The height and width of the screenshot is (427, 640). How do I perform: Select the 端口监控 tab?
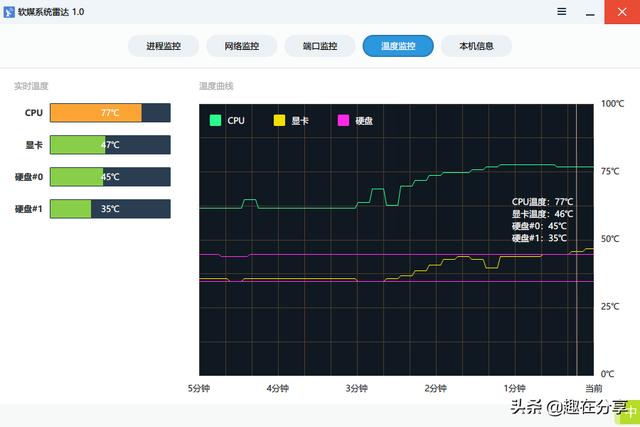pos(320,46)
